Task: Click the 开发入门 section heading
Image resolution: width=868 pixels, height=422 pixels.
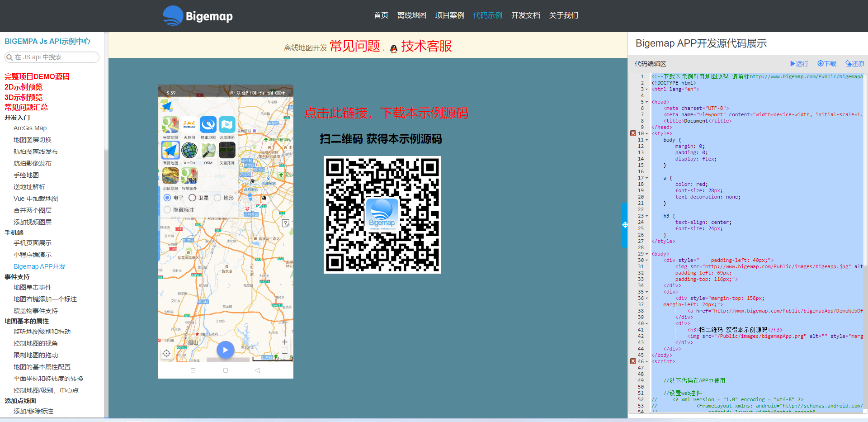Action: [17, 118]
